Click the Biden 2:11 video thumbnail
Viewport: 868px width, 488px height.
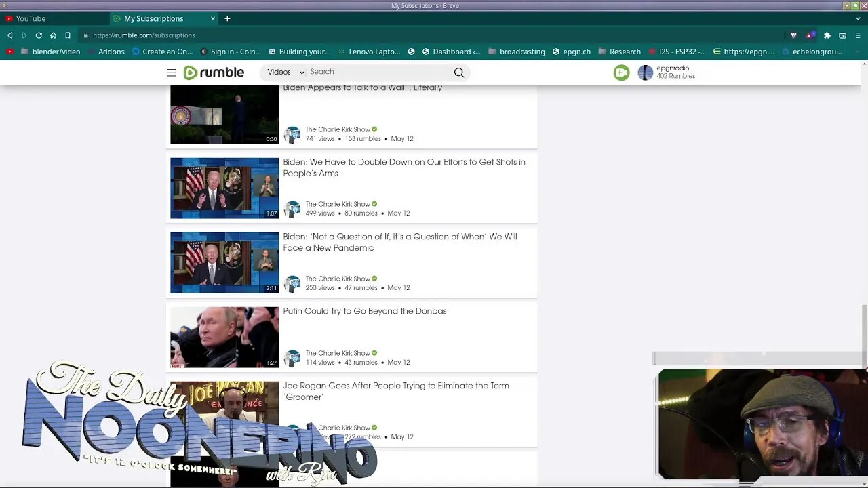[224, 262]
